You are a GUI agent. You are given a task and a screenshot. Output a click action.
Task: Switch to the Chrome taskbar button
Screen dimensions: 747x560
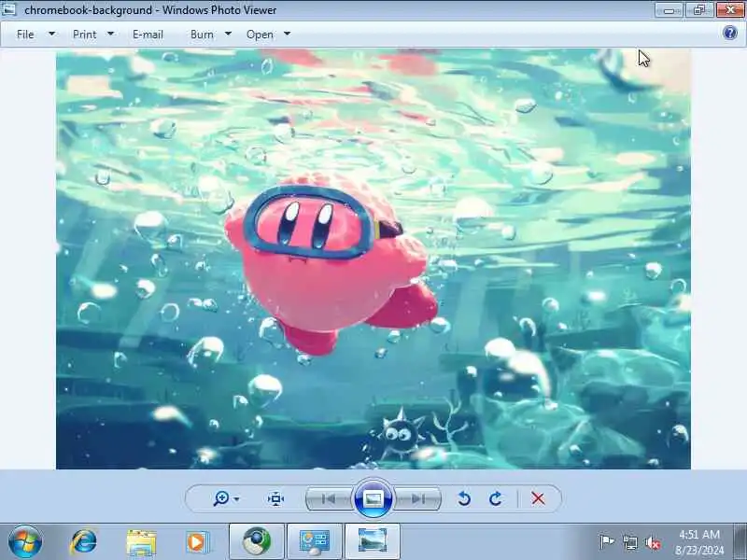pos(257,541)
